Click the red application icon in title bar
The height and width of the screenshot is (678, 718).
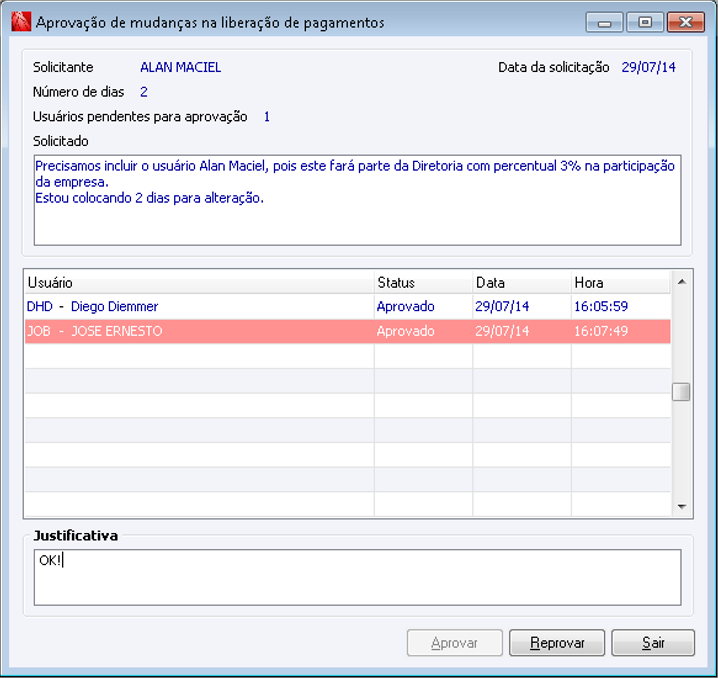pyautogui.click(x=21, y=22)
